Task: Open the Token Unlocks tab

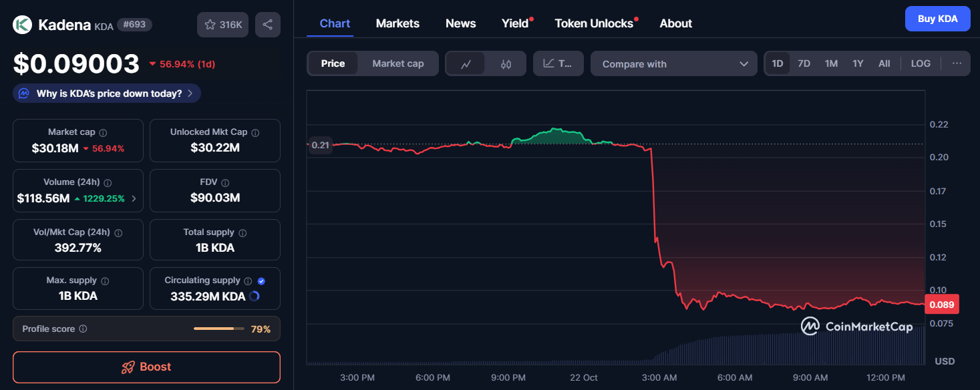Action: 594,23
